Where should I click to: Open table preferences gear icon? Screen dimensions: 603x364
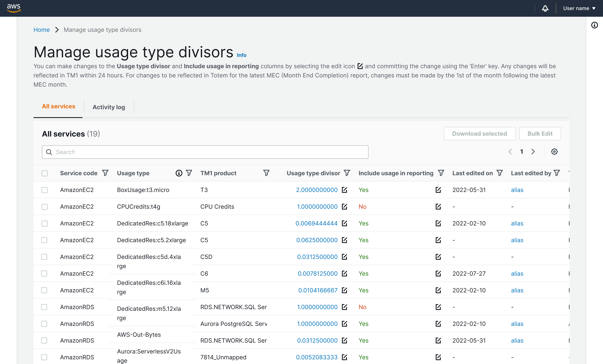click(554, 152)
